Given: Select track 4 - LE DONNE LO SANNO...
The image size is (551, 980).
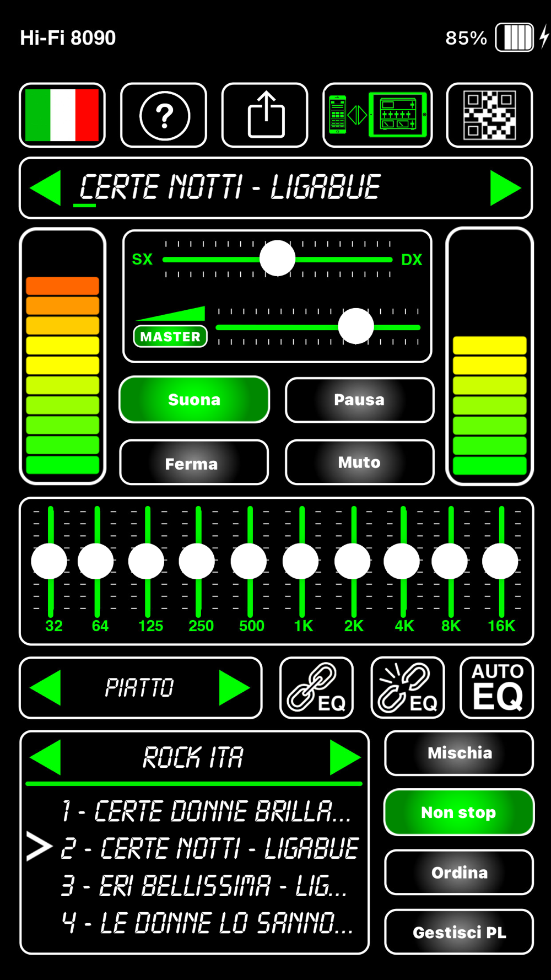Looking at the screenshot, I should point(207,923).
